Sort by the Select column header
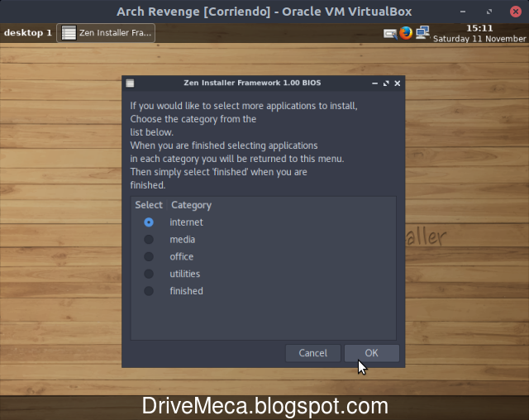Image resolution: width=529 pixels, height=420 pixels. click(x=149, y=205)
